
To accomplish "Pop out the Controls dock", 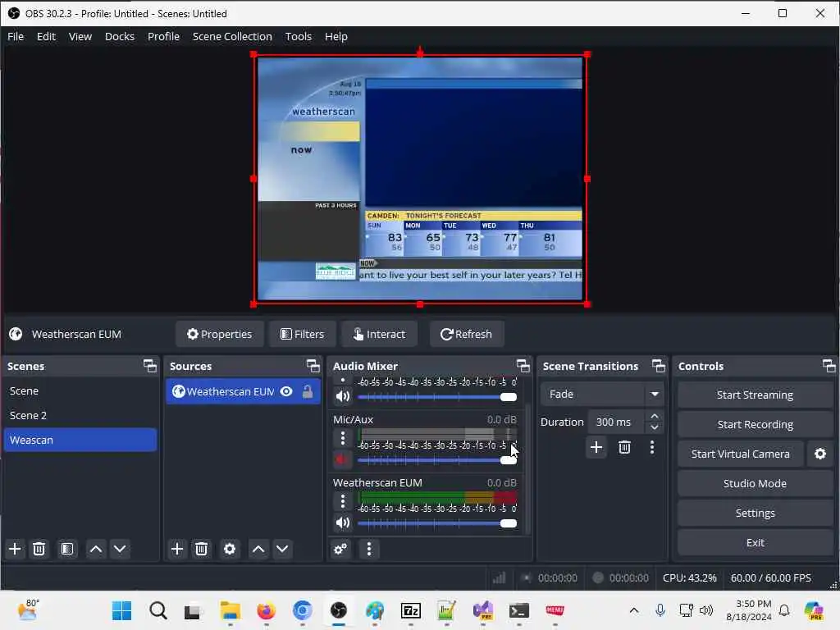I will click(829, 366).
